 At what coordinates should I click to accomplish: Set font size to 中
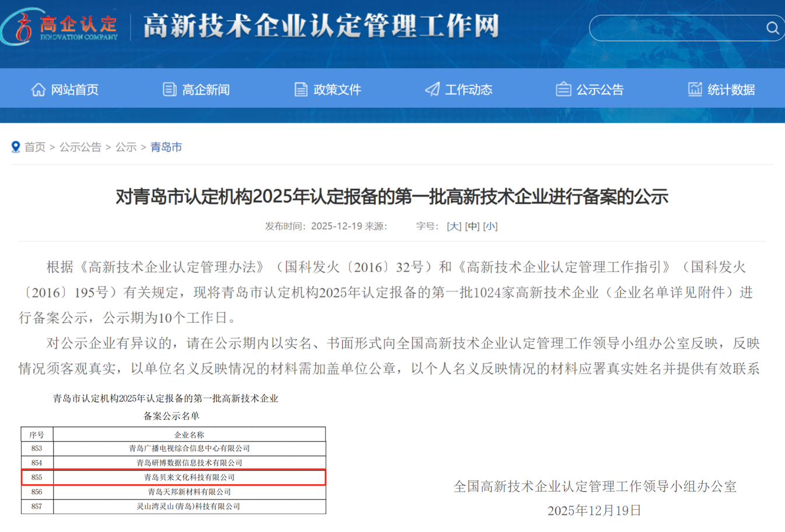[x=472, y=226]
